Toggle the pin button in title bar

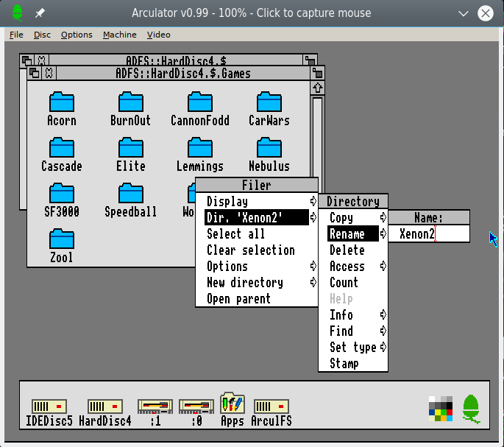coord(40,13)
